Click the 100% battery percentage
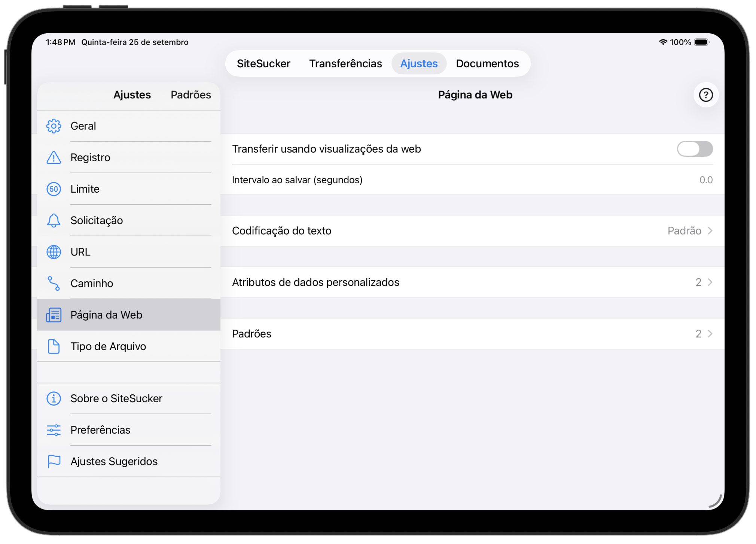Viewport: 756px width, 544px height. click(x=680, y=42)
